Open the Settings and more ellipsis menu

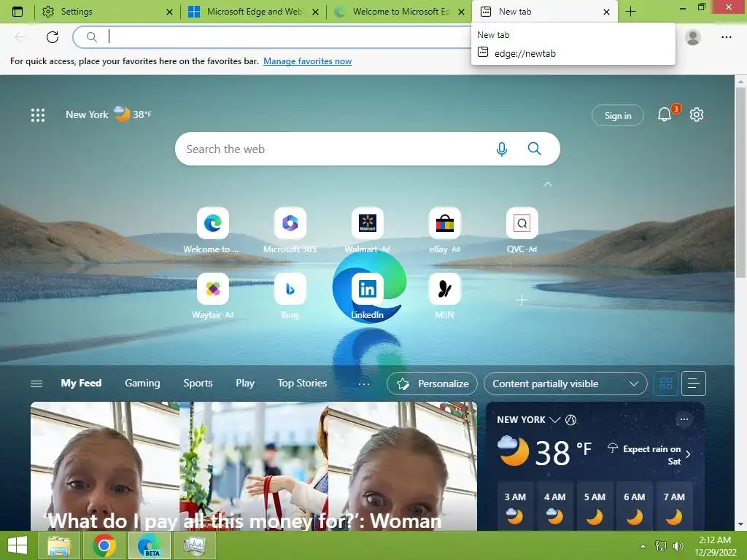point(726,36)
